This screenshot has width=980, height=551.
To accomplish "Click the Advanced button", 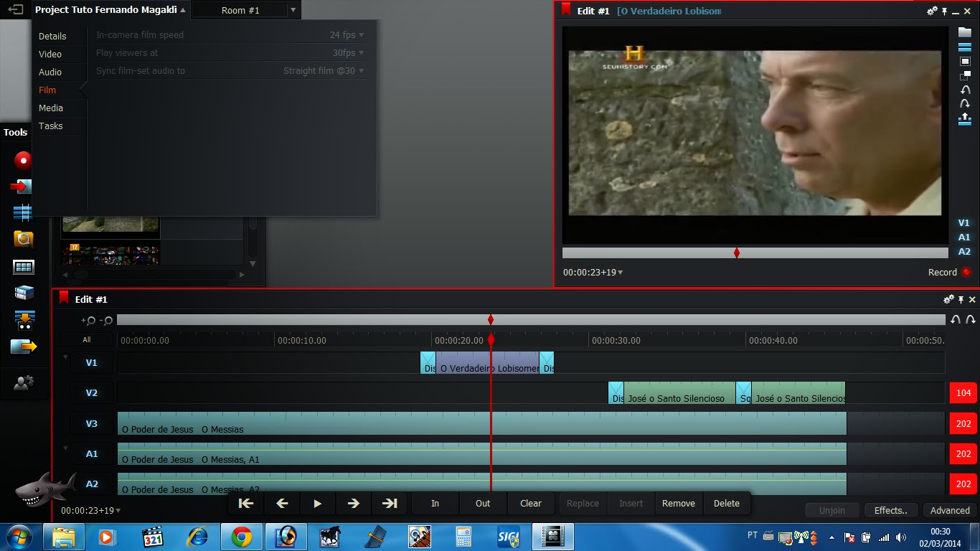I will (950, 511).
